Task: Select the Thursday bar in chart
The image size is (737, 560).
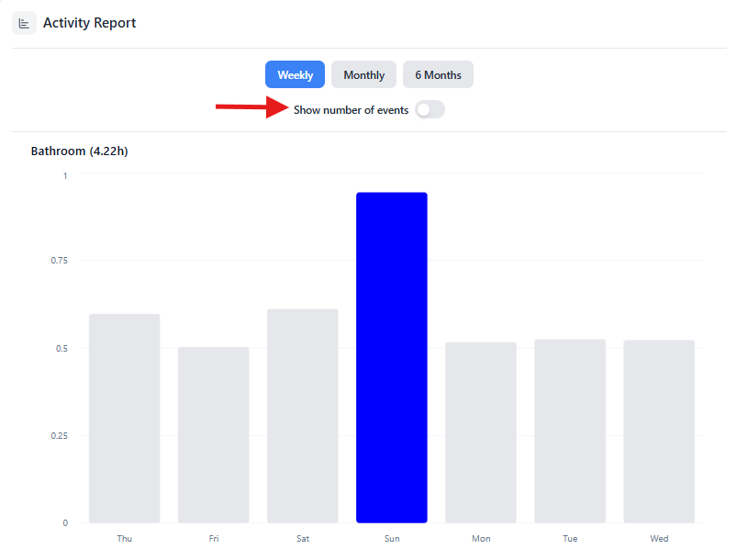Action: point(125,419)
